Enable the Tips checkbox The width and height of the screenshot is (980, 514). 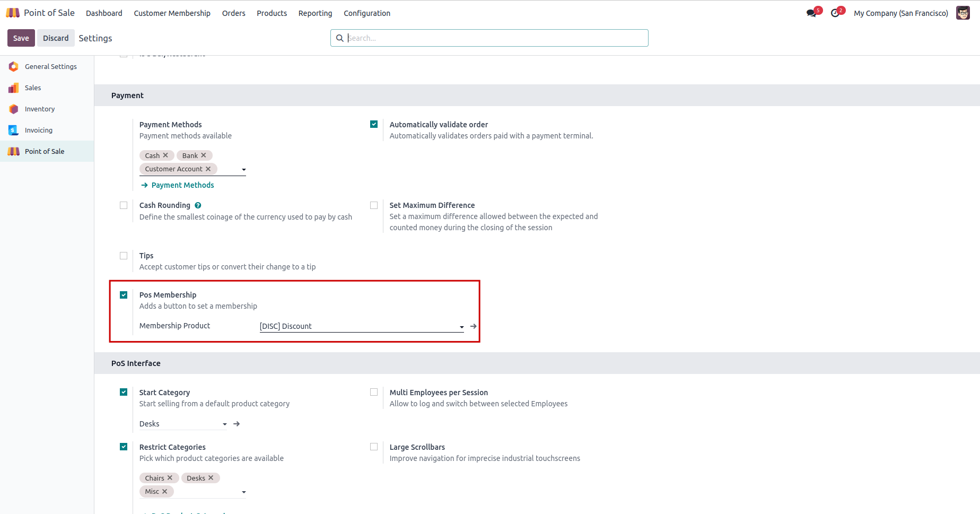[124, 256]
